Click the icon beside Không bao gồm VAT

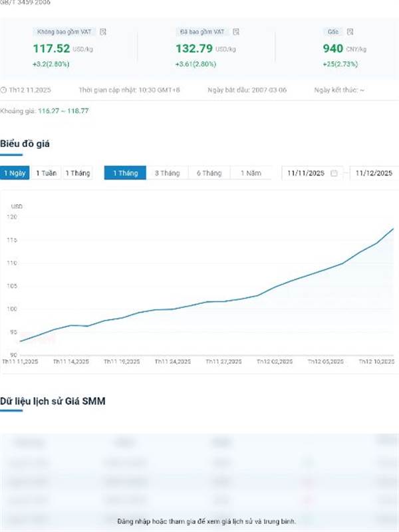(x=102, y=31)
